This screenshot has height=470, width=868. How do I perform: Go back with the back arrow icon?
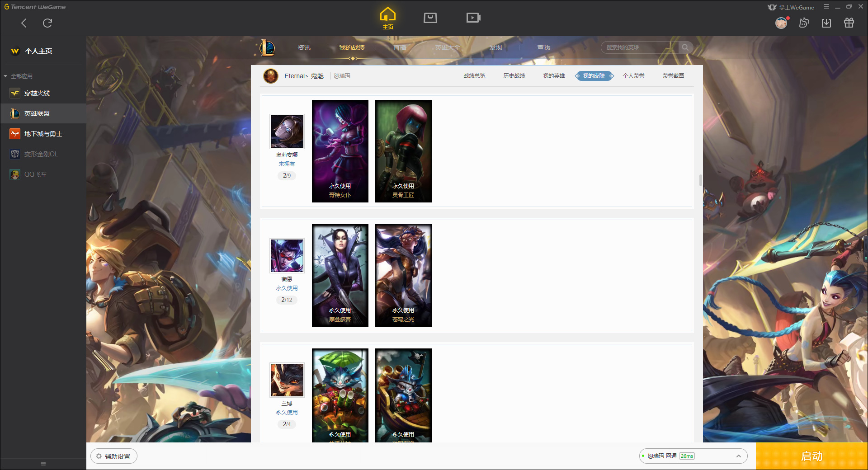[24, 23]
